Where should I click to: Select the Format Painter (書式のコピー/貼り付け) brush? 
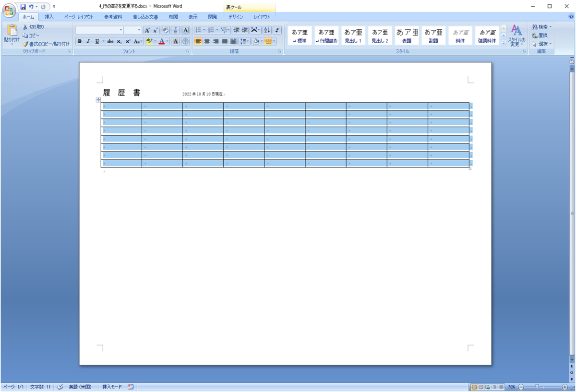pos(25,44)
